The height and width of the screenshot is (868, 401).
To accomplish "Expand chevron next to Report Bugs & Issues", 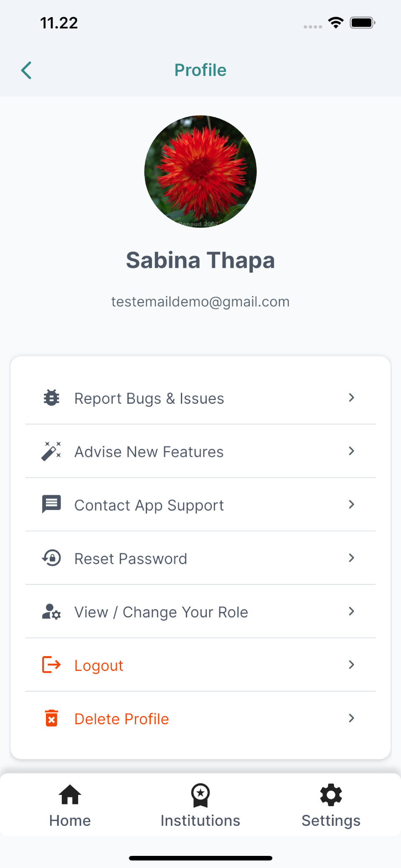I will point(351,398).
